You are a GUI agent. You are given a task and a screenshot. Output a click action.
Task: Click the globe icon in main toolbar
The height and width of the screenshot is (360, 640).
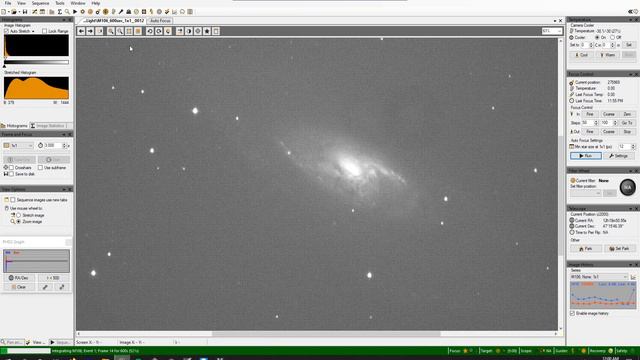coord(106,12)
